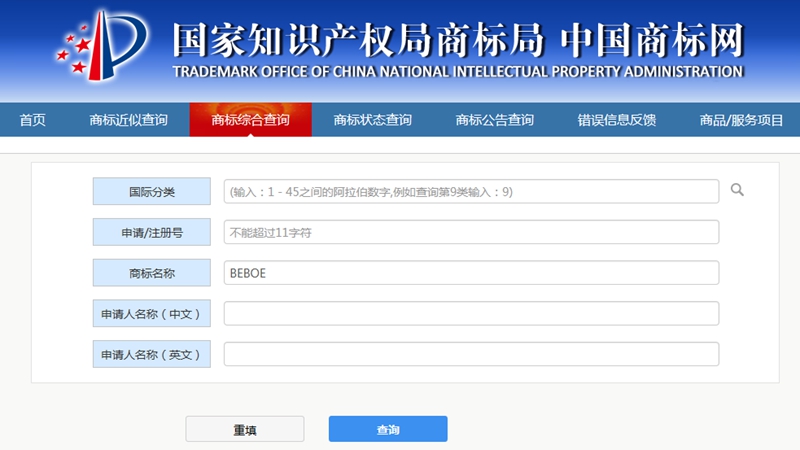
Task: Click the 国际分类 label
Action: pyautogui.click(x=152, y=191)
